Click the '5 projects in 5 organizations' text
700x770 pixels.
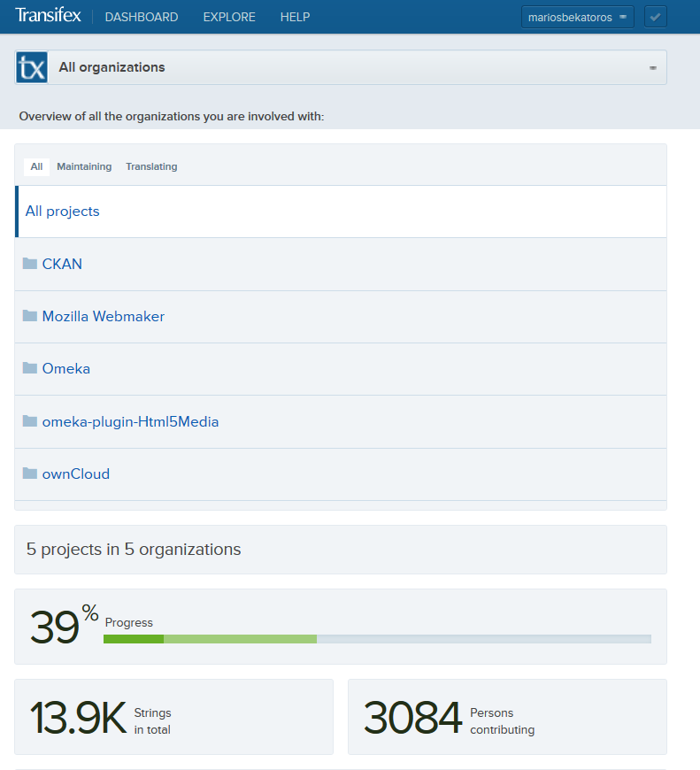(134, 549)
